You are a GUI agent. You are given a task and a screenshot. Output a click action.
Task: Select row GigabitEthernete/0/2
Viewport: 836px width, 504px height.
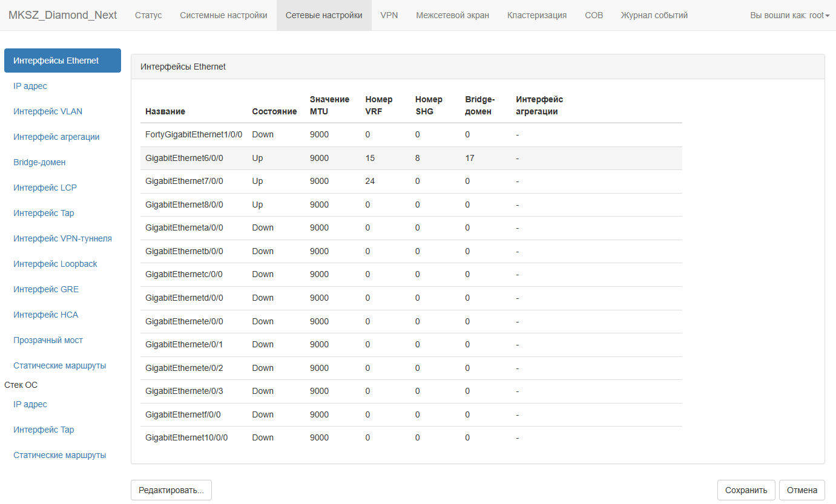point(411,368)
